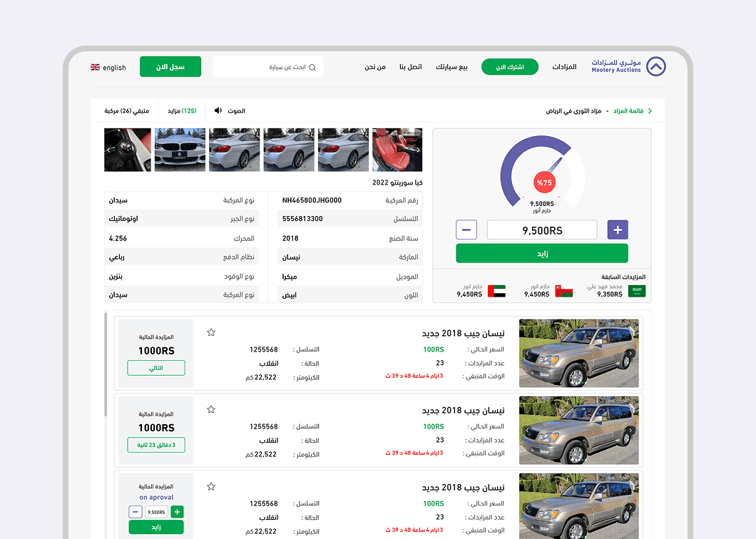Click the search magnifier in the car search box

[x=311, y=66]
